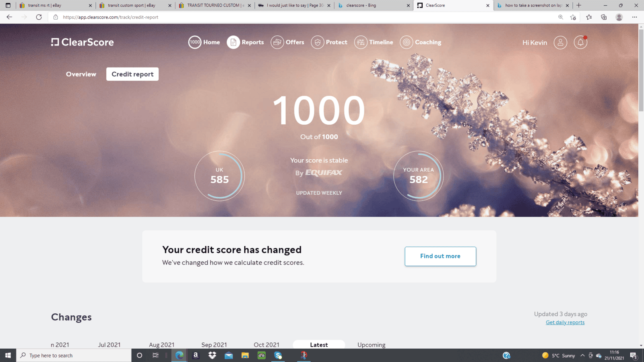This screenshot has height=362, width=644.
Task: Select the Oct 2021 changes month
Action: pyautogui.click(x=266, y=345)
